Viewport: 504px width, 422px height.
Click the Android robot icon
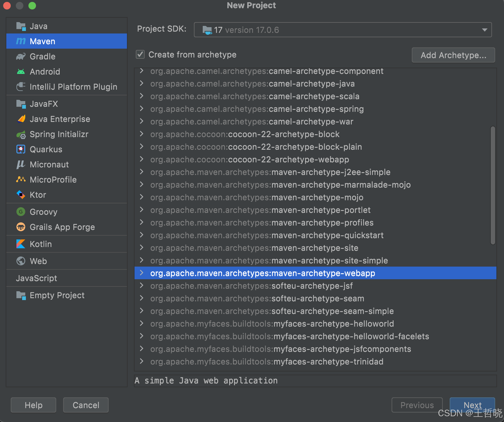(21, 72)
